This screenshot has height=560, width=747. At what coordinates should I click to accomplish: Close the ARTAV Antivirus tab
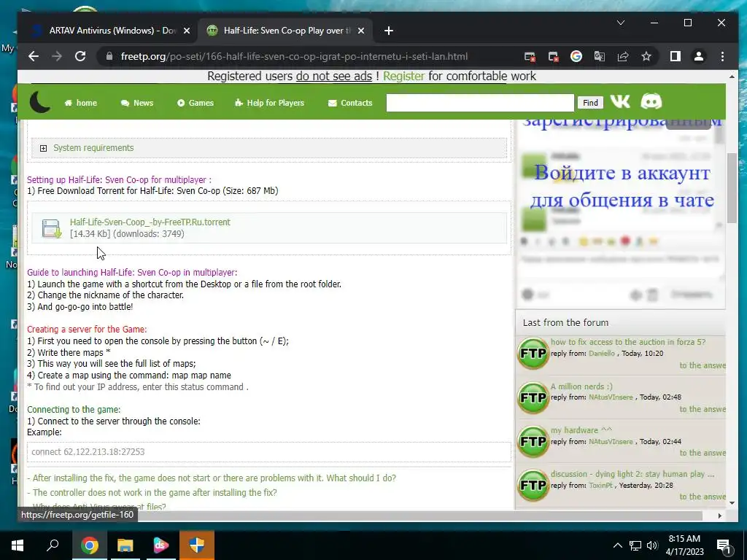pyautogui.click(x=187, y=31)
